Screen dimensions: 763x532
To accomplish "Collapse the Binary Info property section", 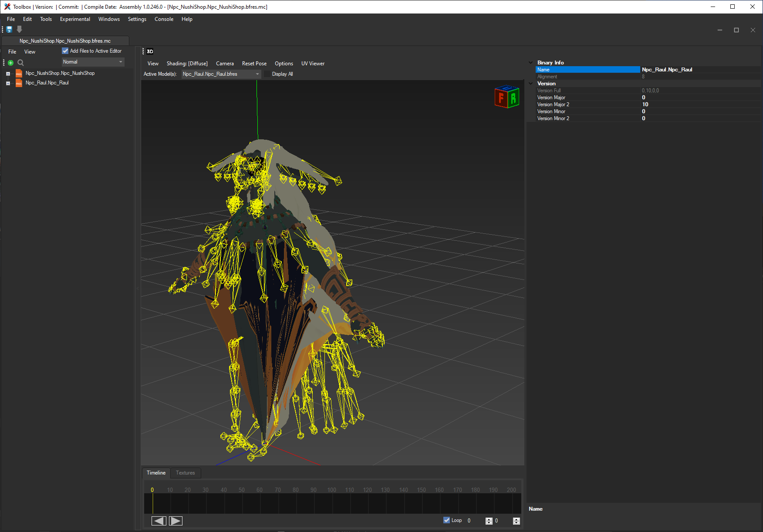I will point(530,63).
